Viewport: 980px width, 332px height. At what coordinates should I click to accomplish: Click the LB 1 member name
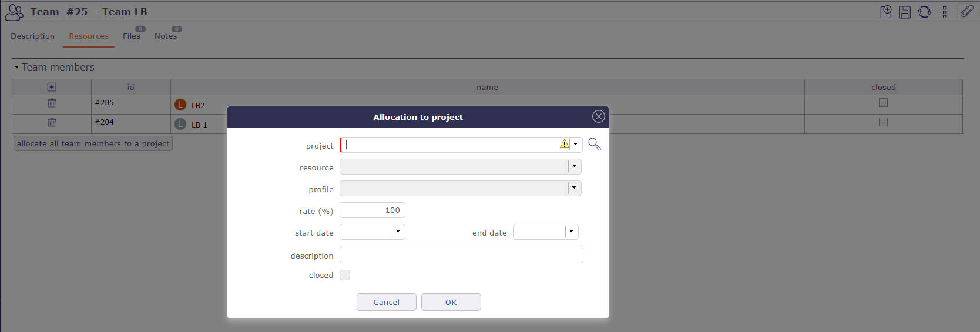(x=199, y=125)
